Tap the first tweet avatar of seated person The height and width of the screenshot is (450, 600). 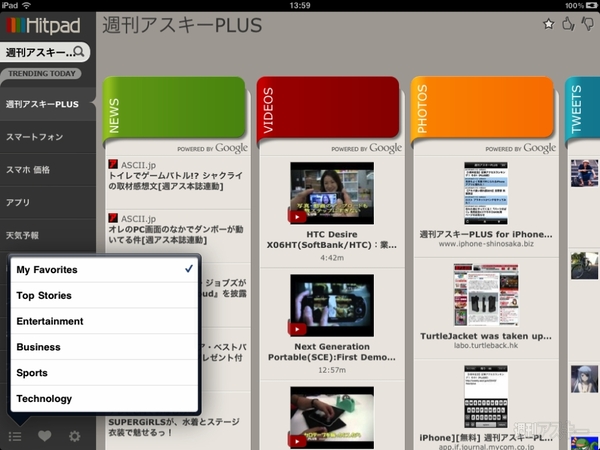pos(584,173)
